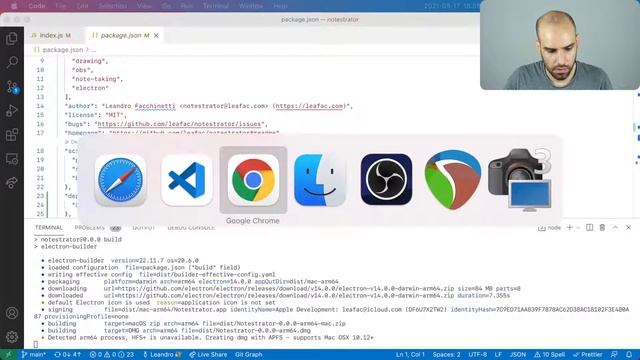640x360 pixels.
Task: Close the terminal panel
Action: coord(629,227)
